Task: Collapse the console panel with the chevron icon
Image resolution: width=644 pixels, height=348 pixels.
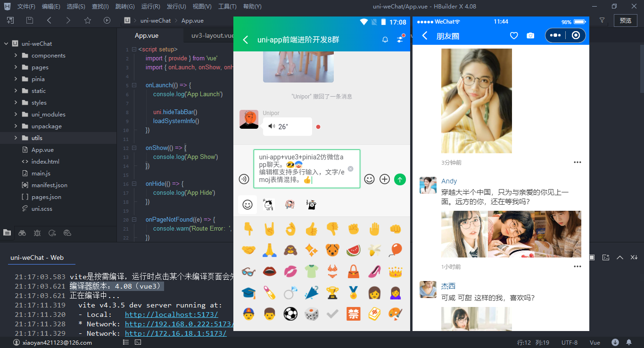Action: click(620, 257)
